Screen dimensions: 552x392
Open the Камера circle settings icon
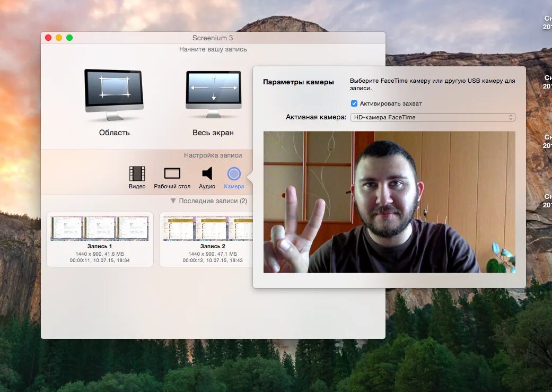[x=234, y=173]
